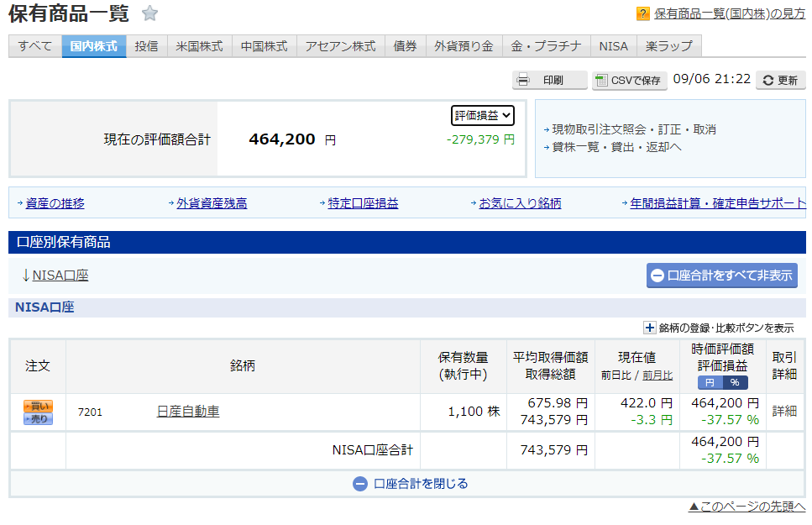Go to 貸株一覧・貸出・返却へ

coord(617,147)
